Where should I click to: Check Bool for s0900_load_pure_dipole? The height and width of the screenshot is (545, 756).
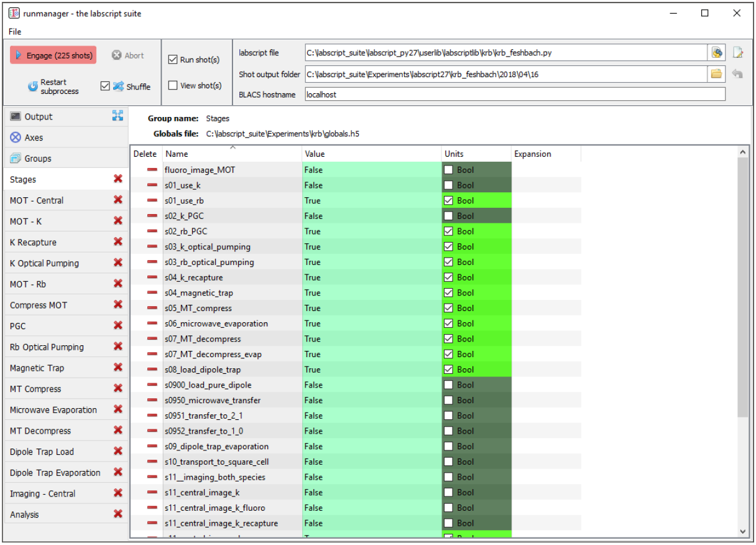448,385
